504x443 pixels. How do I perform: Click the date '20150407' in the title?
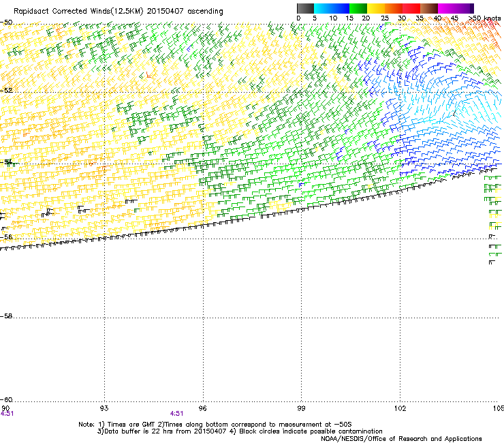click(x=166, y=12)
